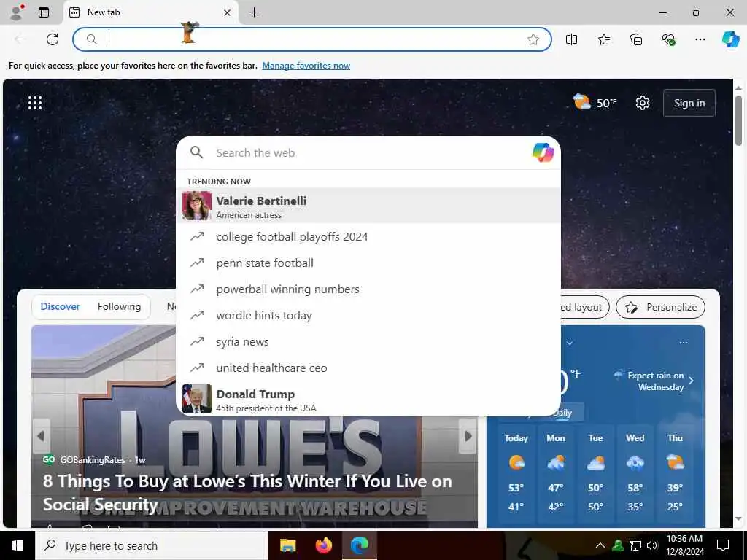
Task: Open Expect rain on Wednesday alert
Action: (654, 381)
